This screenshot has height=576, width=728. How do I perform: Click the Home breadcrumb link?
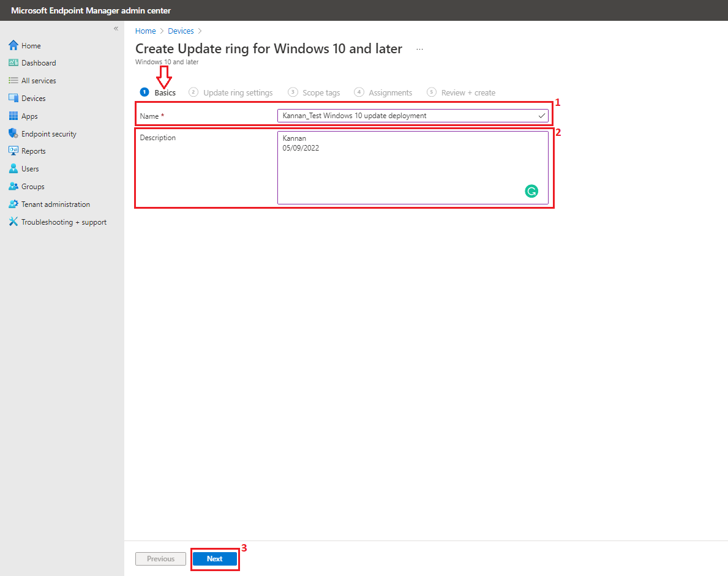[x=145, y=31]
